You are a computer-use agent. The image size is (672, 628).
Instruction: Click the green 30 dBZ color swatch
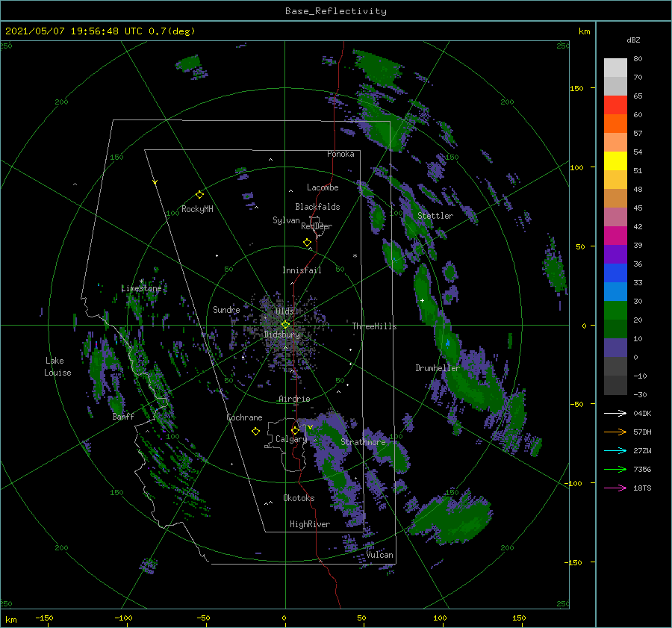[615, 310]
